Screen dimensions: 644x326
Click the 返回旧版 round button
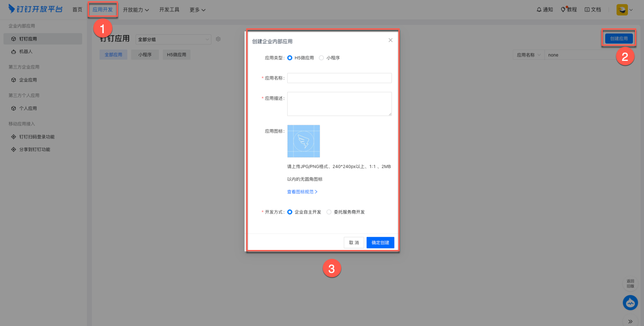(630, 283)
